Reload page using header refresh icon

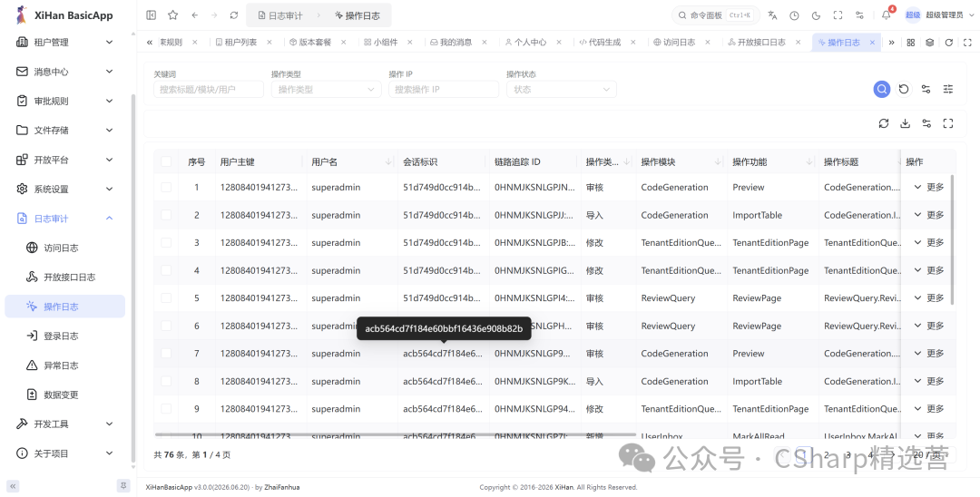(x=234, y=15)
